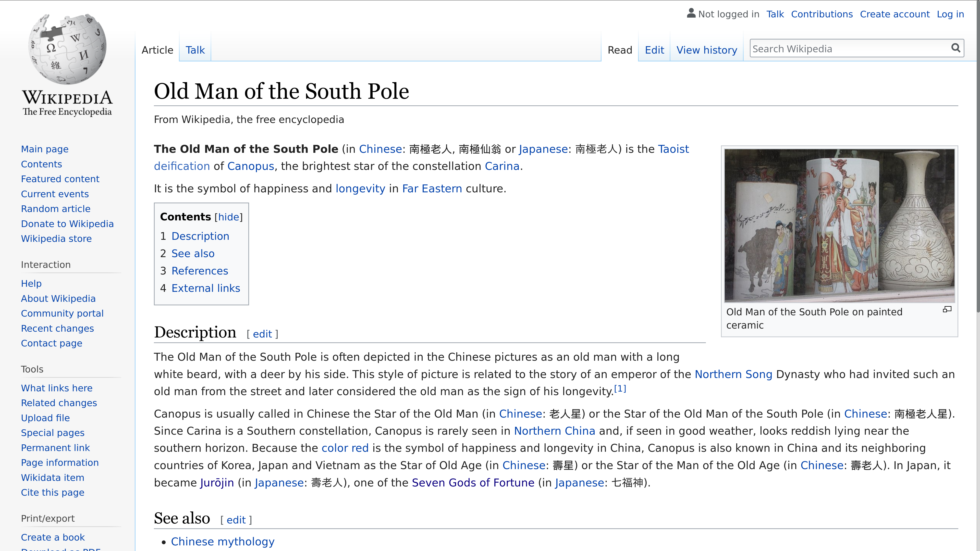Open Featured content link
The image size is (980, 551).
point(60,179)
